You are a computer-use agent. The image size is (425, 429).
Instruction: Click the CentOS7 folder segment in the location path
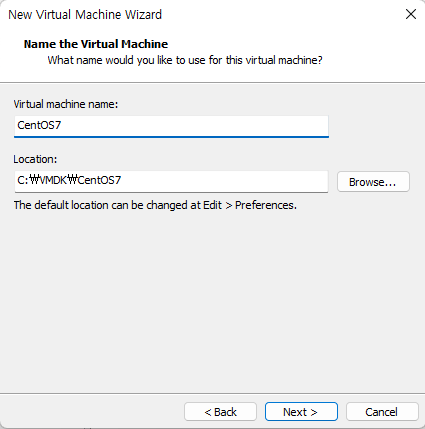pyautogui.click(x=99, y=180)
